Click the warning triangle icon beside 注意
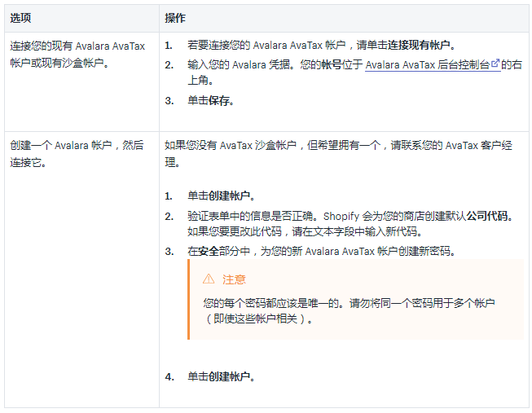532x413 pixels. (x=209, y=279)
